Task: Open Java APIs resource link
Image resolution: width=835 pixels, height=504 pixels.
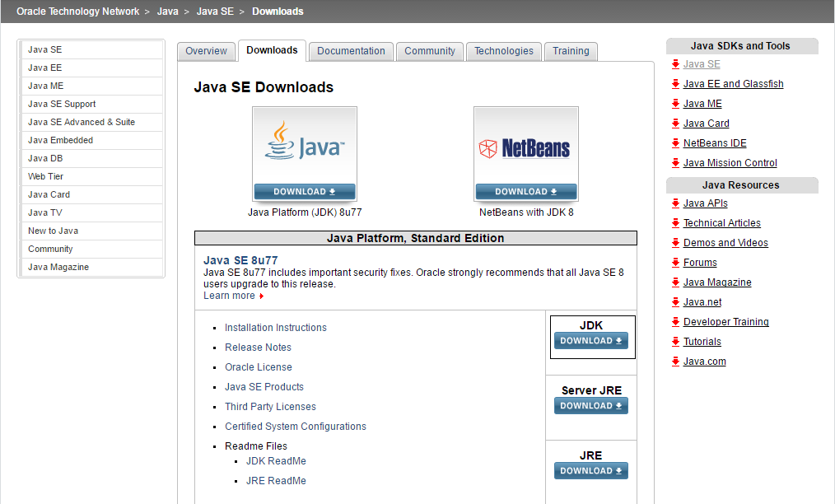Action: (705, 203)
